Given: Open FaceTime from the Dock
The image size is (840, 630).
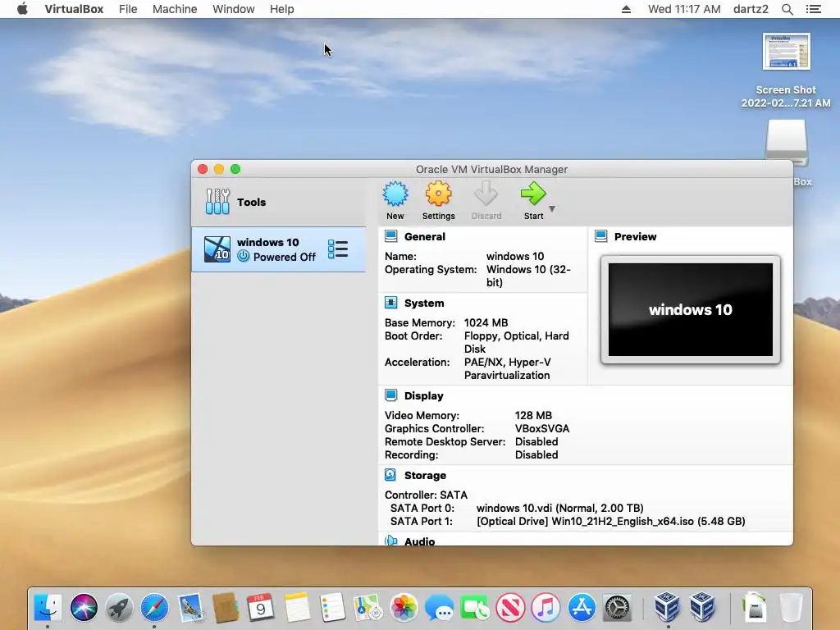Looking at the screenshot, I should (x=474, y=608).
